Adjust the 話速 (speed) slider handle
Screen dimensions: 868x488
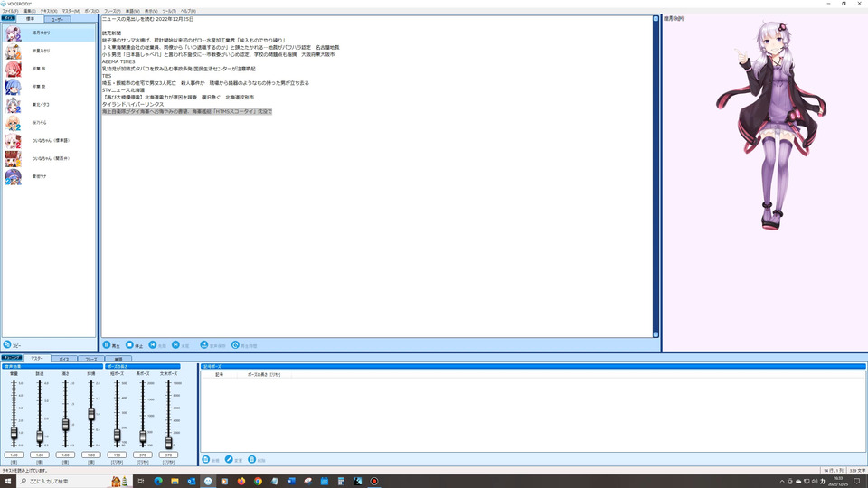point(40,436)
